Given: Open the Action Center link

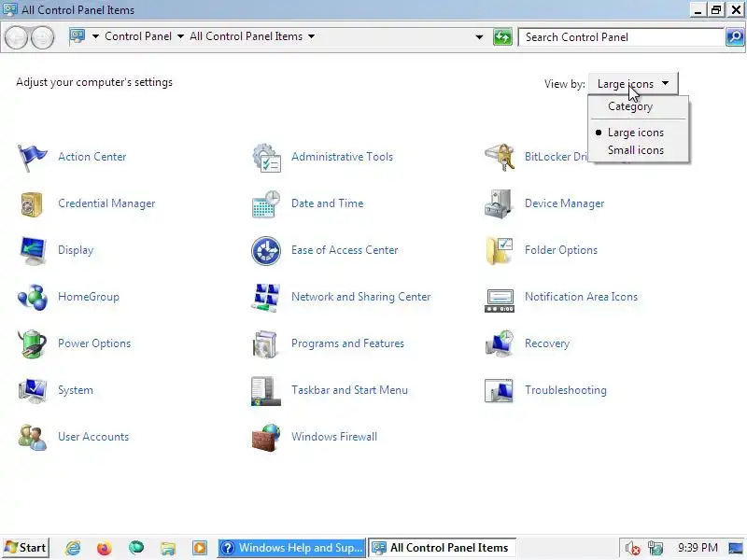Looking at the screenshot, I should point(92,157).
